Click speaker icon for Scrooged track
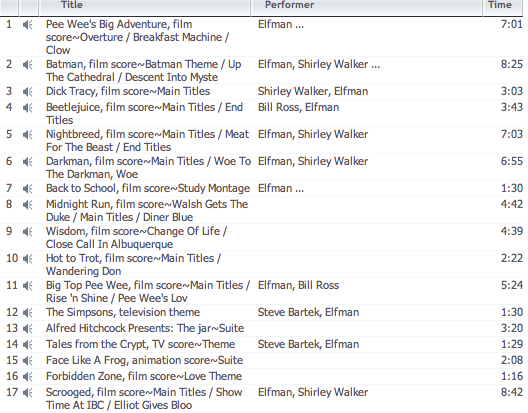This screenshot has width=528, height=413. [28, 393]
